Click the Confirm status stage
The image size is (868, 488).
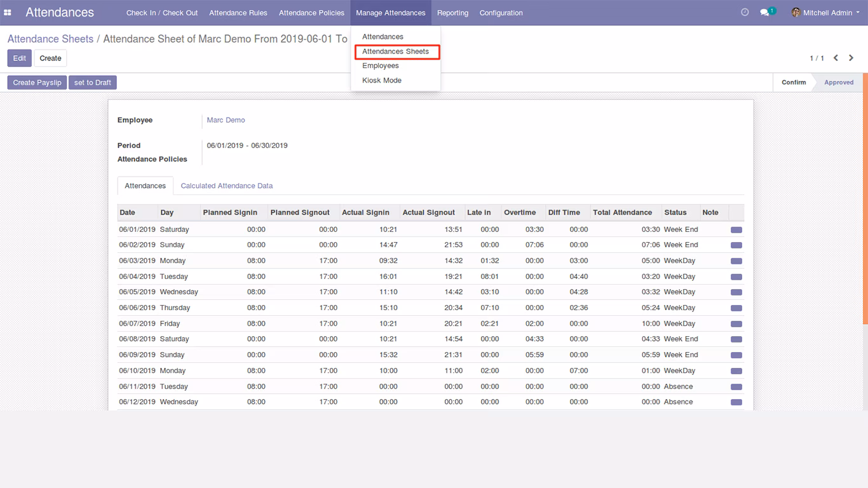pyautogui.click(x=794, y=83)
